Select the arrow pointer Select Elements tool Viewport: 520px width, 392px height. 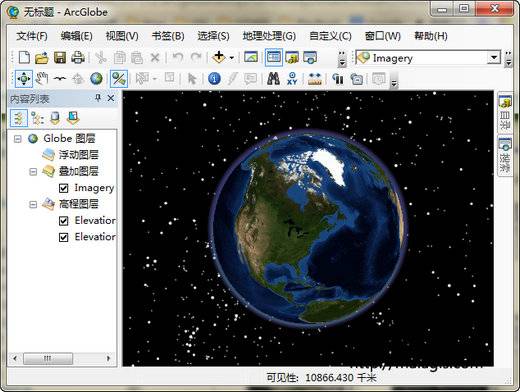coord(192,79)
